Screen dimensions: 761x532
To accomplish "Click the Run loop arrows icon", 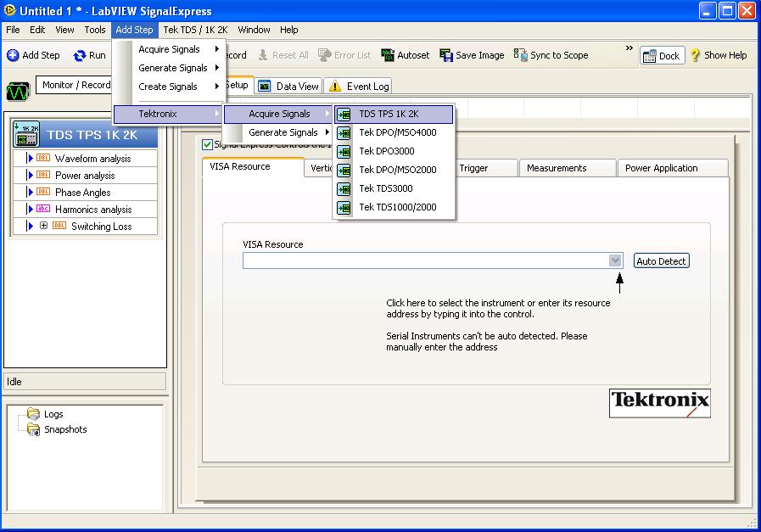I will click(x=80, y=56).
